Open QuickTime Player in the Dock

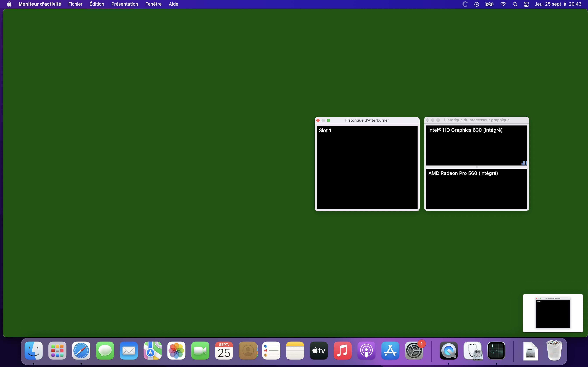(x=449, y=351)
